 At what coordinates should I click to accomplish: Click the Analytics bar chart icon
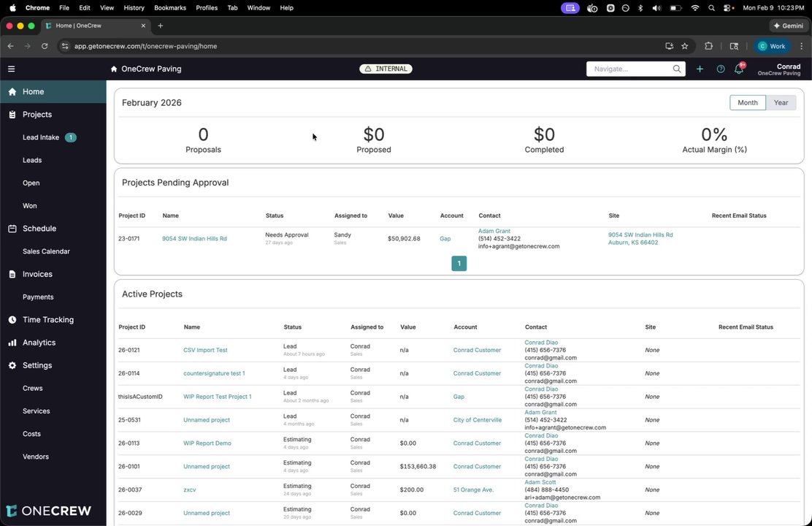[x=12, y=343]
